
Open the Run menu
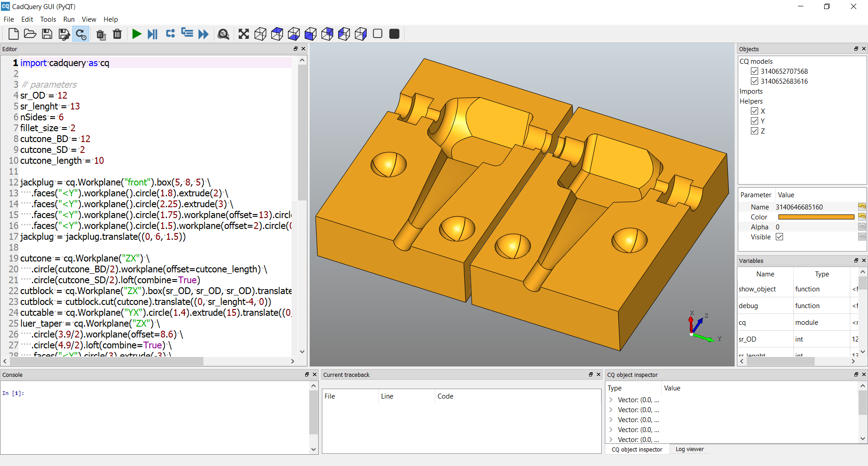(x=69, y=19)
